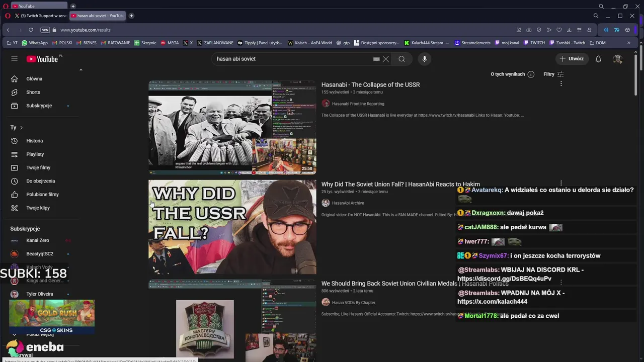Open title Hasanabi - The Collapse of the USSR

tap(371, 84)
